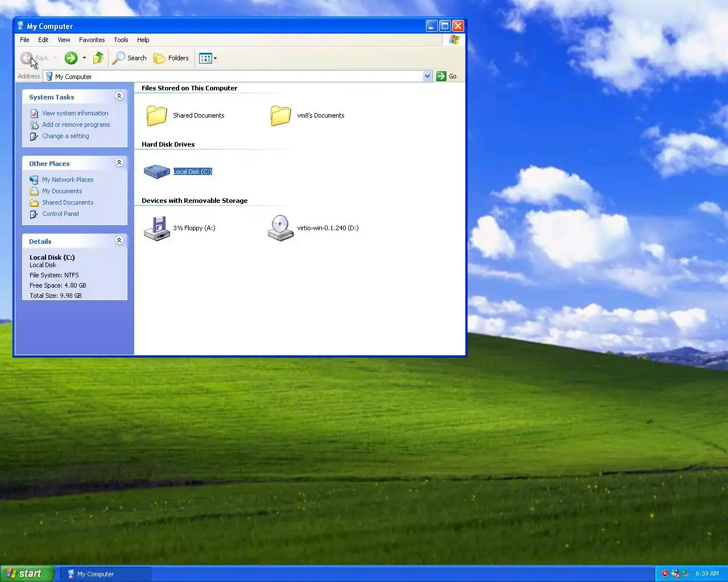Collapse the Other Places panel
Image resolution: width=728 pixels, height=582 pixels.
[x=119, y=163]
